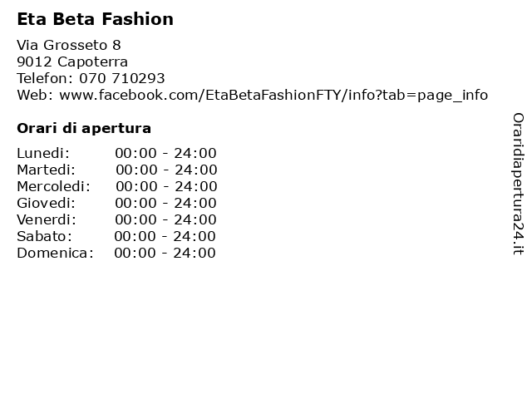Open the facebook.com/EtaBetaFashionFTY web link
532x399 pixels.
pyautogui.click(x=273, y=95)
